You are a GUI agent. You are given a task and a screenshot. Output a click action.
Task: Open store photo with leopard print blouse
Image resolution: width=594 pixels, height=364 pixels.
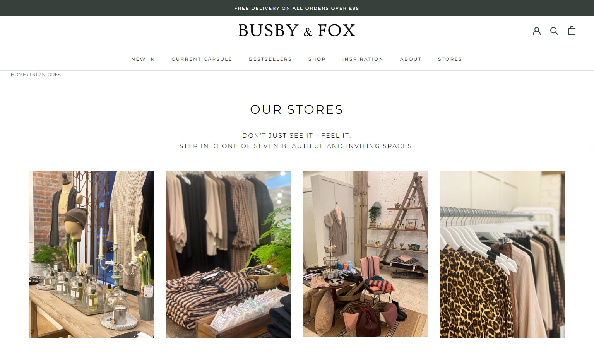502,255
